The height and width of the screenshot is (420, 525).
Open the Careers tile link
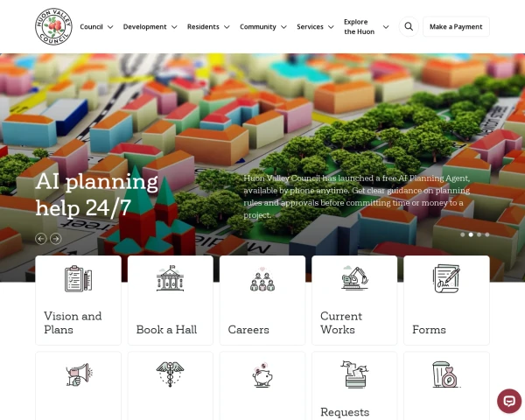(x=262, y=300)
